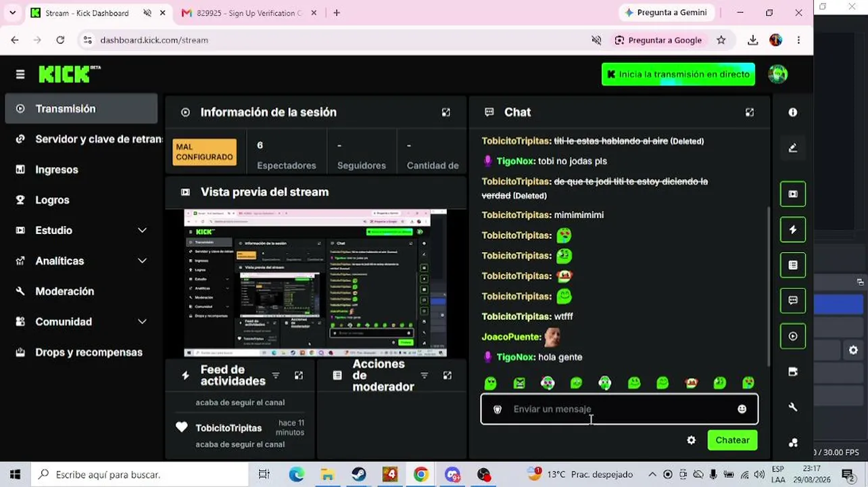Open Logros in the left sidebar
The width and height of the screenshot is (868, 487).
click(x=81, y=200)
